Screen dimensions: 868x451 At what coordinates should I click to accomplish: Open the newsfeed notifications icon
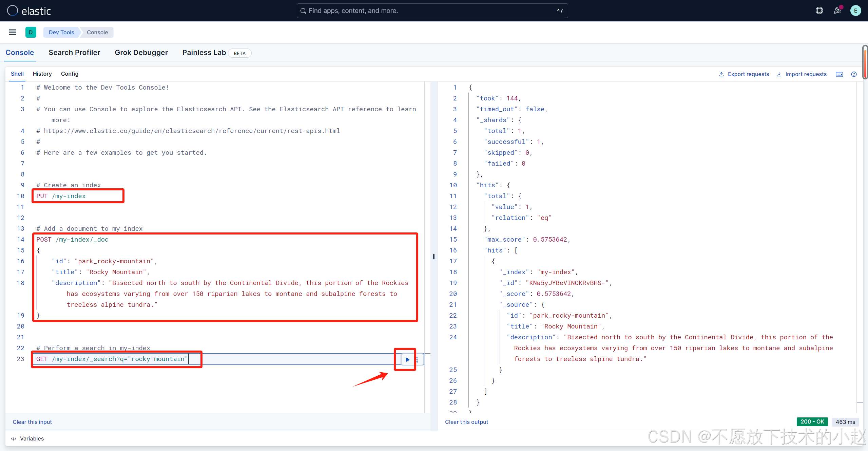837,11
